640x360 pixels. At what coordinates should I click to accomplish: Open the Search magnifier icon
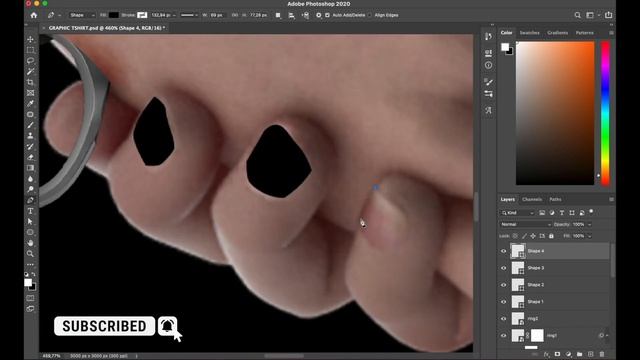tap(578, 15)
